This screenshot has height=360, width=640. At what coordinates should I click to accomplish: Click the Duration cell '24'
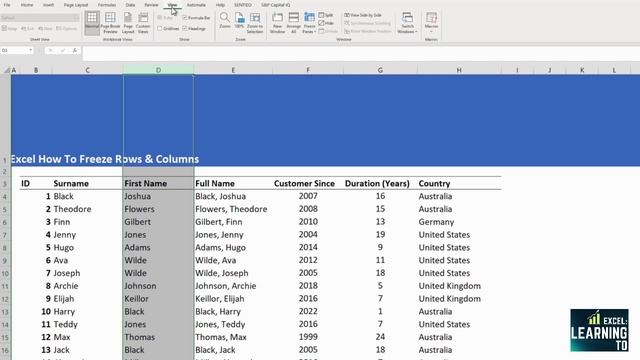pyautogui.click(x=380, y=337)
